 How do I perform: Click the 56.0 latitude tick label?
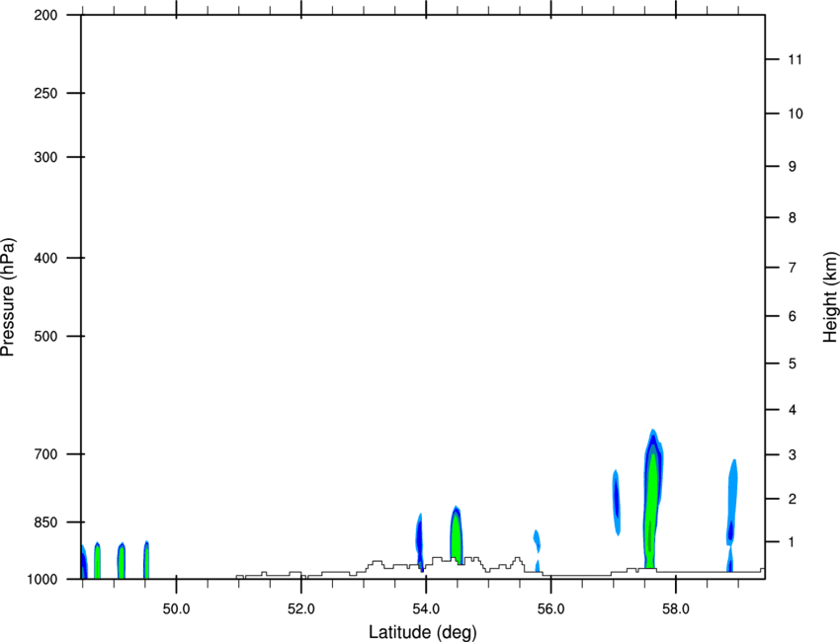(550, 609)
